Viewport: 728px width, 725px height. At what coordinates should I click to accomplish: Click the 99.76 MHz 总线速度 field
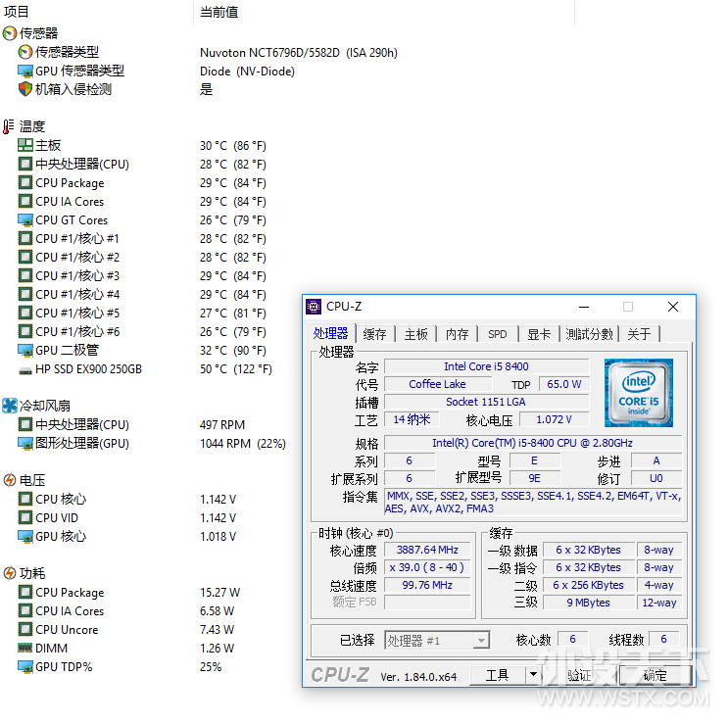427,585
